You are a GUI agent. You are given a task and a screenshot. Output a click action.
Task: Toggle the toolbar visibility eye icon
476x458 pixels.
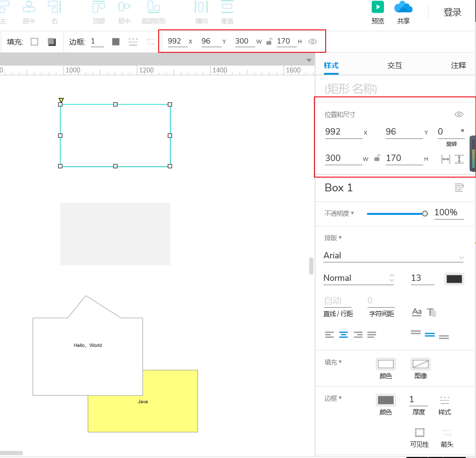pos(312,42)
